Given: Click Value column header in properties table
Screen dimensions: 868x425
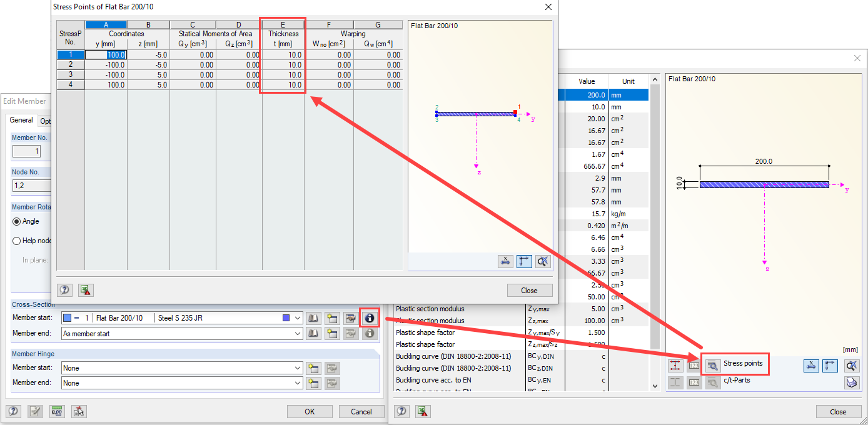Looking at the screenshot, I should (x=587, y=81).
